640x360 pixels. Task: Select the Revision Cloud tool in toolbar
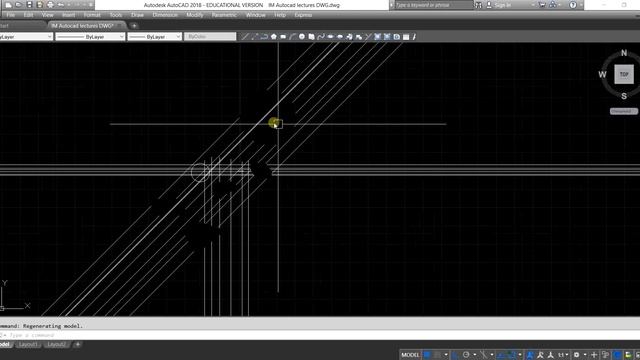tap(311, 37)
